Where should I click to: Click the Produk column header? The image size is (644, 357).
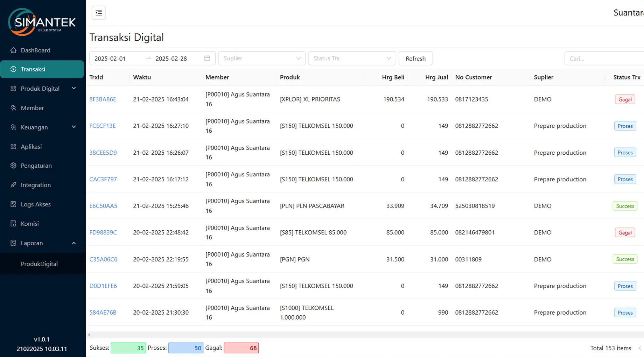click(x=290, y=77)
